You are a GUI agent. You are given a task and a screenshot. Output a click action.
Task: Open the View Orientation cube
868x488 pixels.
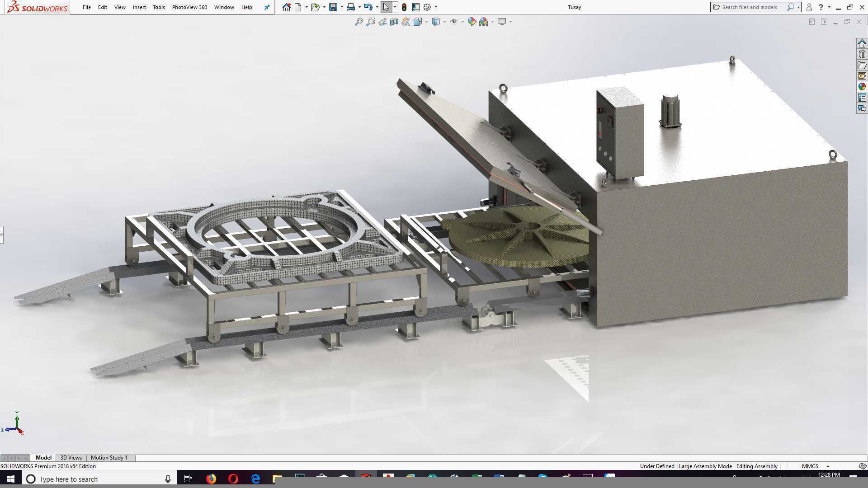417,22
